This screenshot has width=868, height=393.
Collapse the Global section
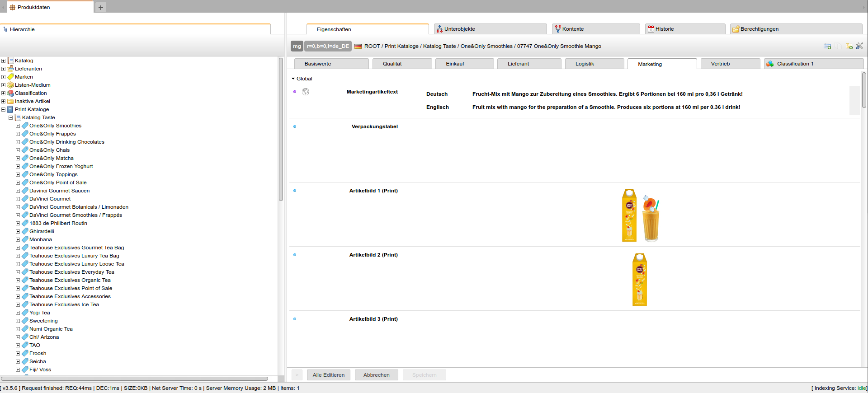coord(293,79)
